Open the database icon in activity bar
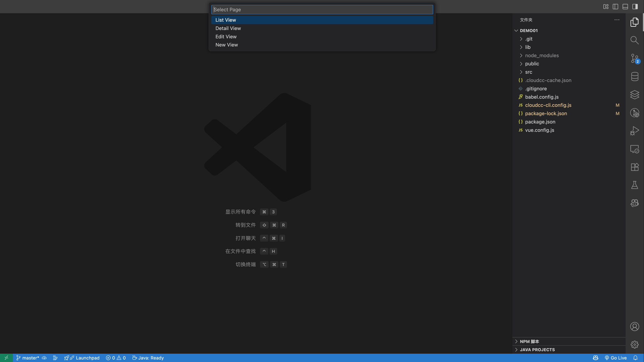The width and height of the screenshot is (644, 362). click(x=634, y=77)
